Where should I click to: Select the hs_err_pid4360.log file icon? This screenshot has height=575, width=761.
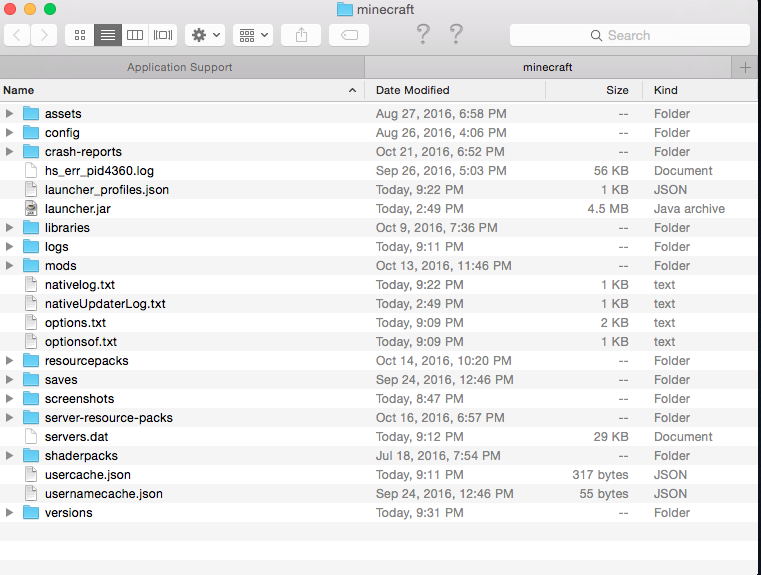(31, 170)
